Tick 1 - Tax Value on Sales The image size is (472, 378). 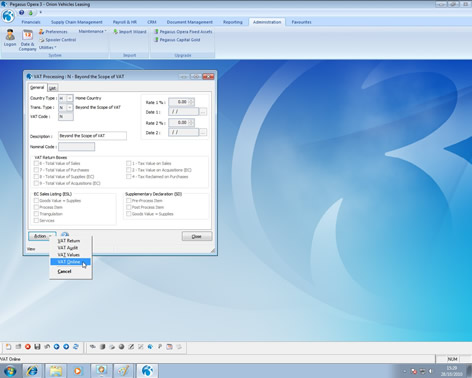point(128,163)
